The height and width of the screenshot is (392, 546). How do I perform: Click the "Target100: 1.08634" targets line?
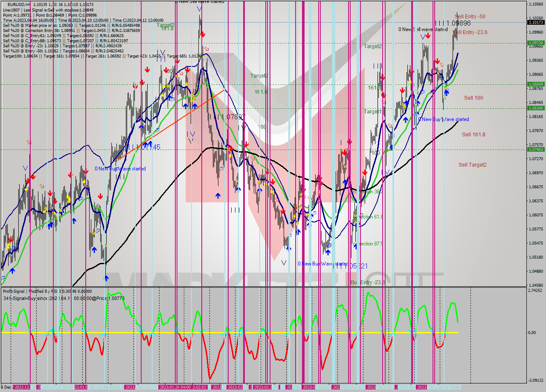[102, 56]
